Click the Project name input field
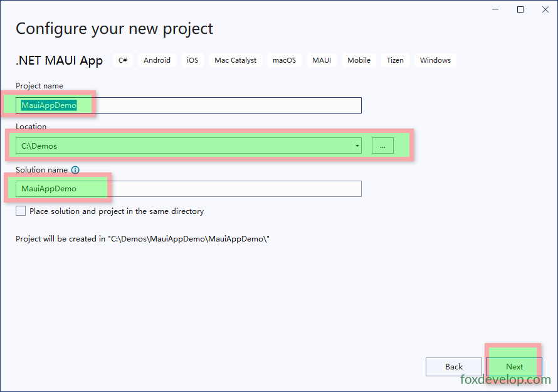Screen dimensions: 558x392 189,105
